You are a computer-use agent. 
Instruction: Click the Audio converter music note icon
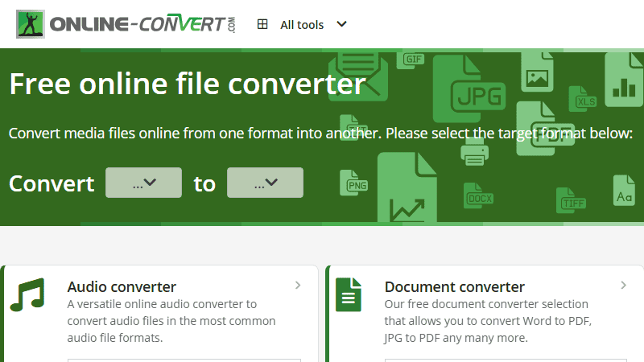[27, 294]
